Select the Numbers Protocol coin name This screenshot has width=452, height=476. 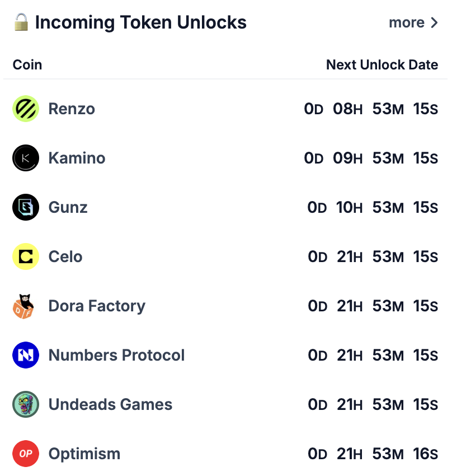point(117,355)
